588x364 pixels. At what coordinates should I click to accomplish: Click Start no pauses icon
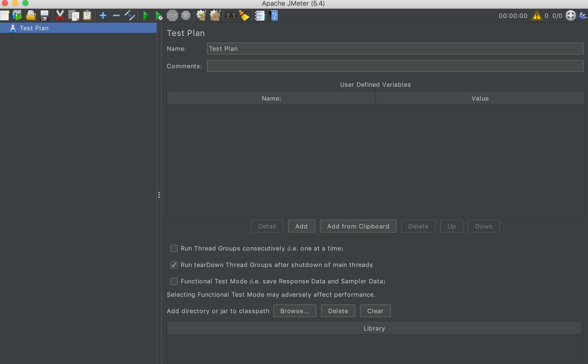[x=159, y=15]
